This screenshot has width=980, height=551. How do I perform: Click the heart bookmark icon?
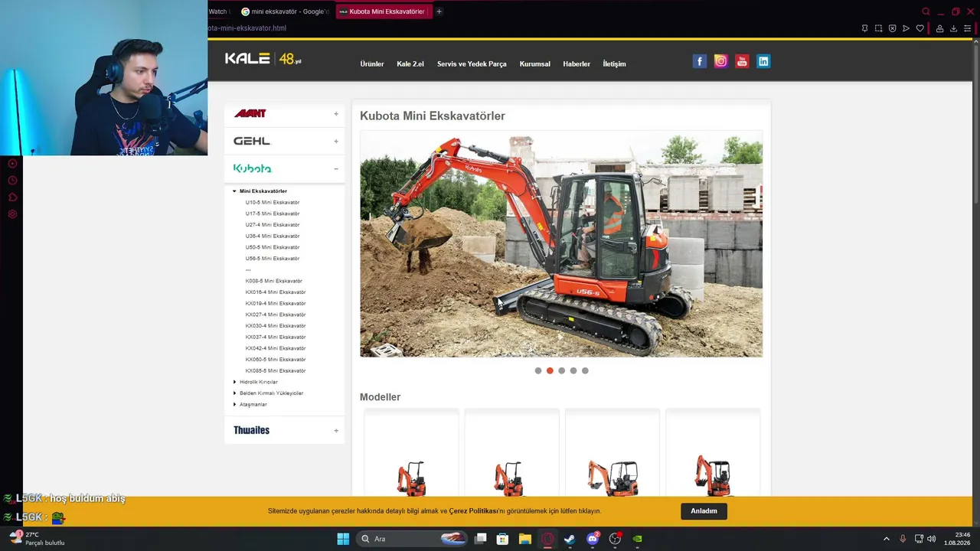click(x=920, y=28)
